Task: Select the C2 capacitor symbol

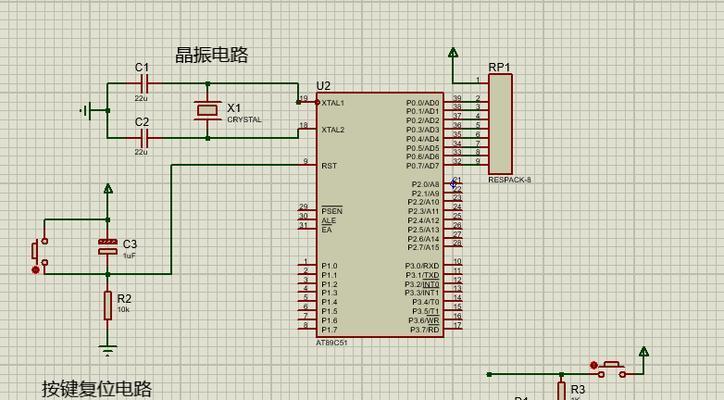Action: pyautogui.click(x=144, y=138)
